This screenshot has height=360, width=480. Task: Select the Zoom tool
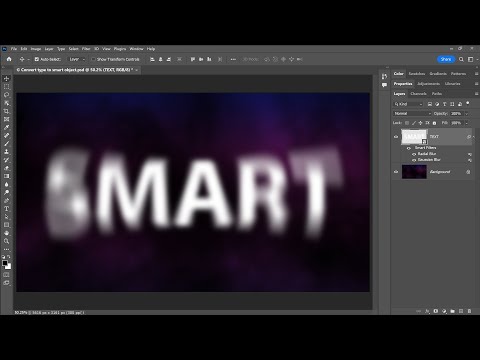pos(6,241)
